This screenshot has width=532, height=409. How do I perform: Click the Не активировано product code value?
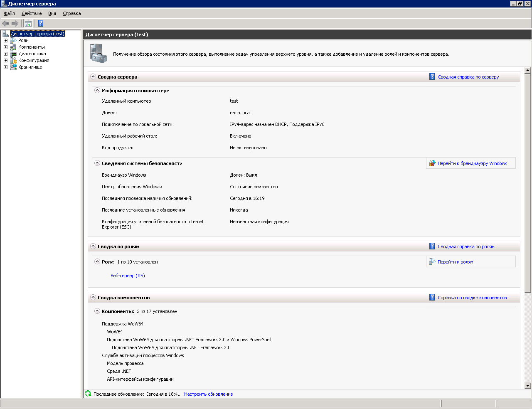coord(248,148)
